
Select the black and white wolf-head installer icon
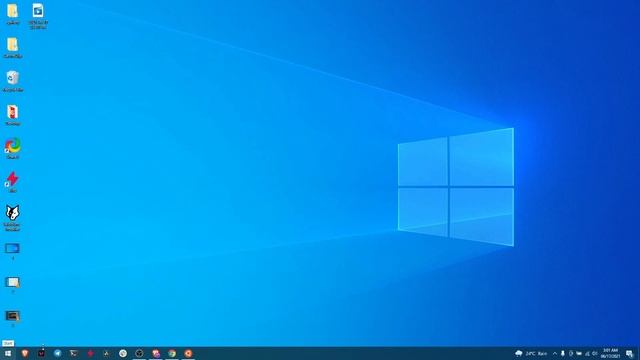click(x=13, y=213)
